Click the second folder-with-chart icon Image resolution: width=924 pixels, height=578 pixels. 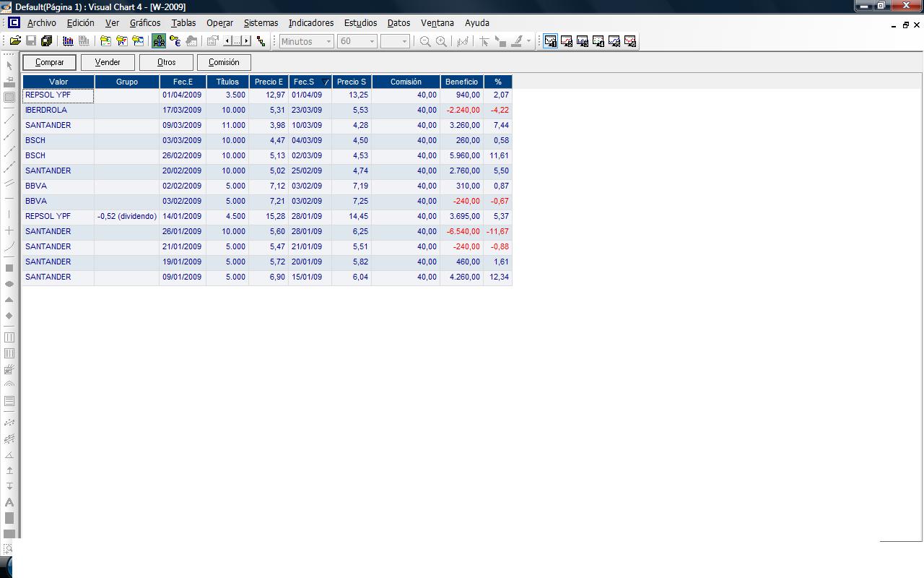121,41
